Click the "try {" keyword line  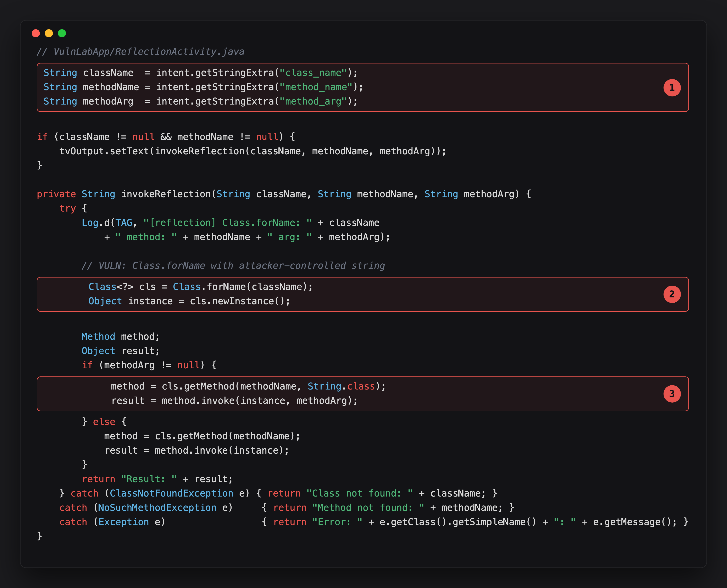pyautogui.click(x=73, y=208)
